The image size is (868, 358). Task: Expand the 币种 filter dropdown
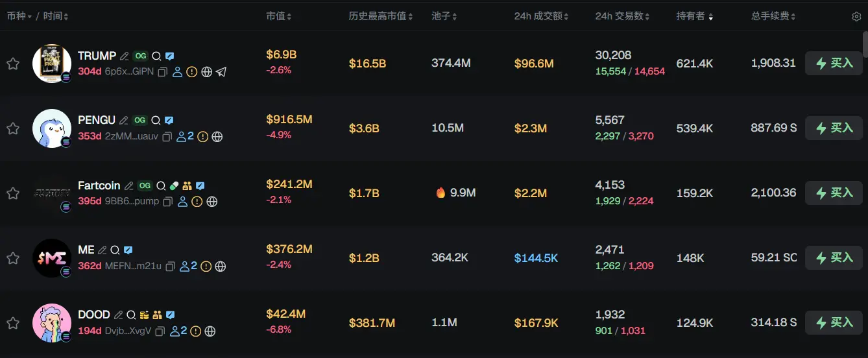[19, 16]
